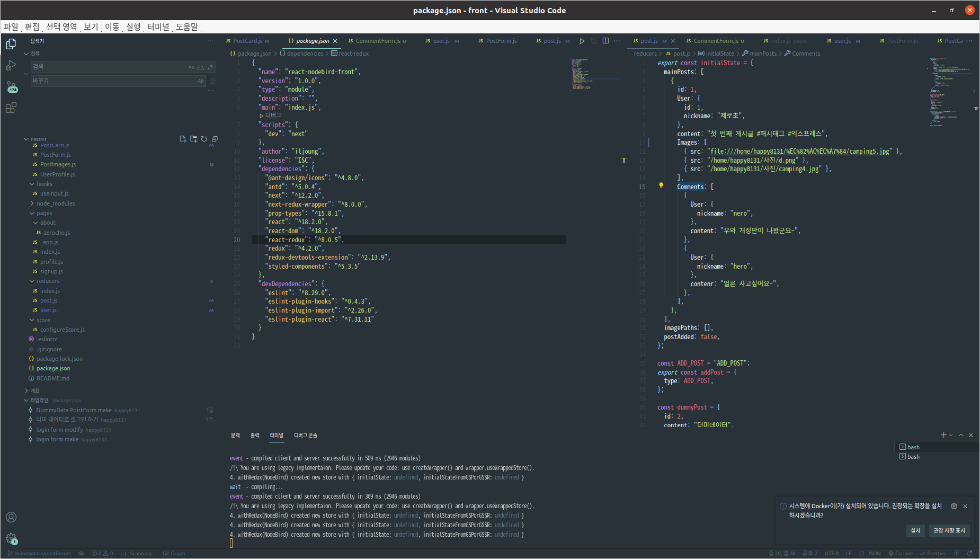Open the file:///home/happy8131 camping5.jpg link
This screenshot has width=980, height=559.
(800, 152)
